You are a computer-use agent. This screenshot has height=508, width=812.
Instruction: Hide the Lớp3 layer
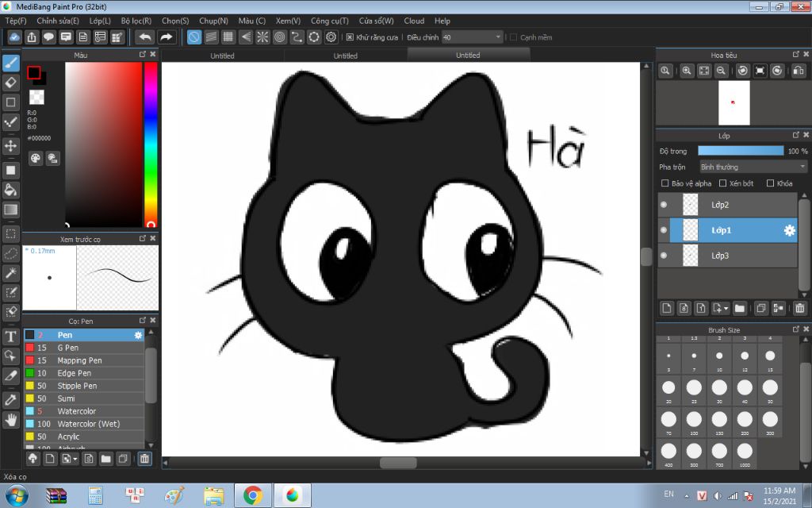(x=664, y=256)
